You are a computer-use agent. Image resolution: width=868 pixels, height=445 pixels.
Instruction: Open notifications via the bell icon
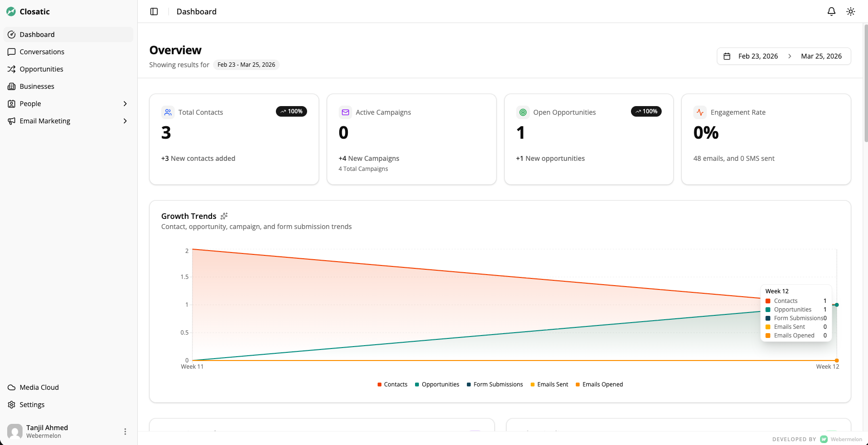pyautogui.click(x=832, y=11)
